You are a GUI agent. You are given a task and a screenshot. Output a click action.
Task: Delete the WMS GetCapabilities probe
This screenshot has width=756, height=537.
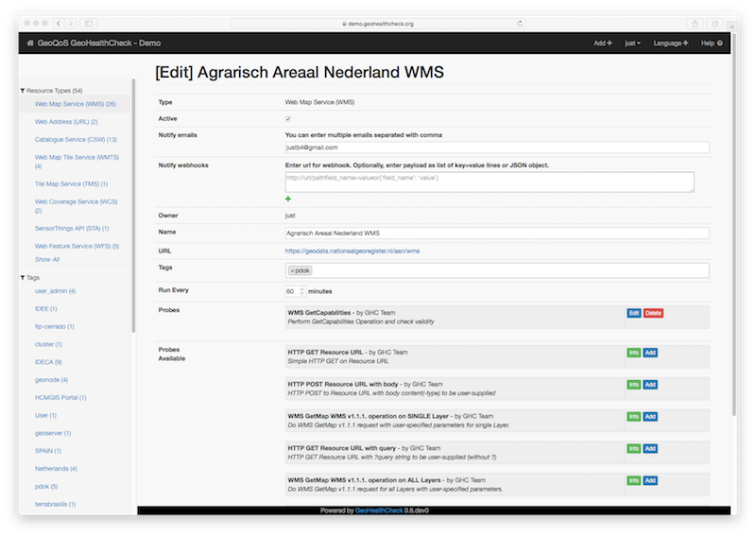point(653,312)
